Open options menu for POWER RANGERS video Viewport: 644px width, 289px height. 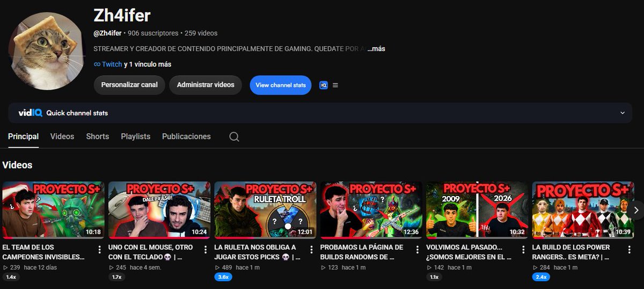click(x=630, y=249)
